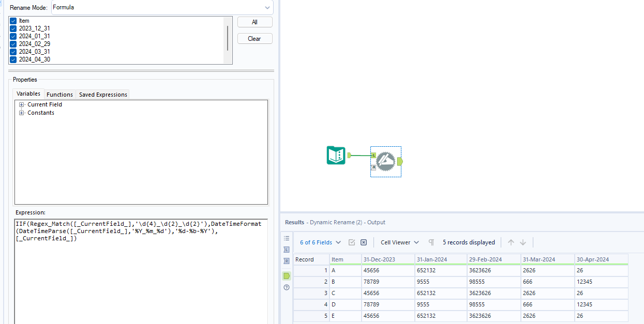
Task: Toggle whitespace characters with the pilcrow icon
Action: pos(431,242)
